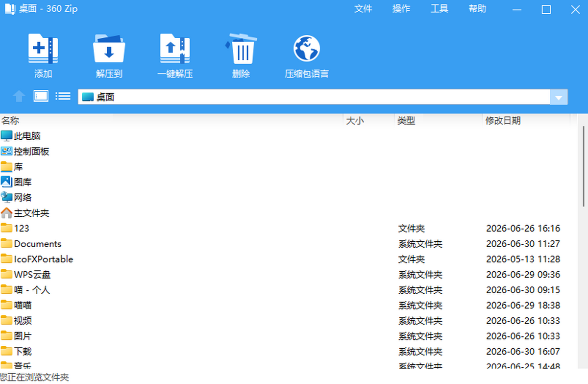Select the 控制面板 row text
The width and height of the screenshot is (588, 384).
[32, 152]
